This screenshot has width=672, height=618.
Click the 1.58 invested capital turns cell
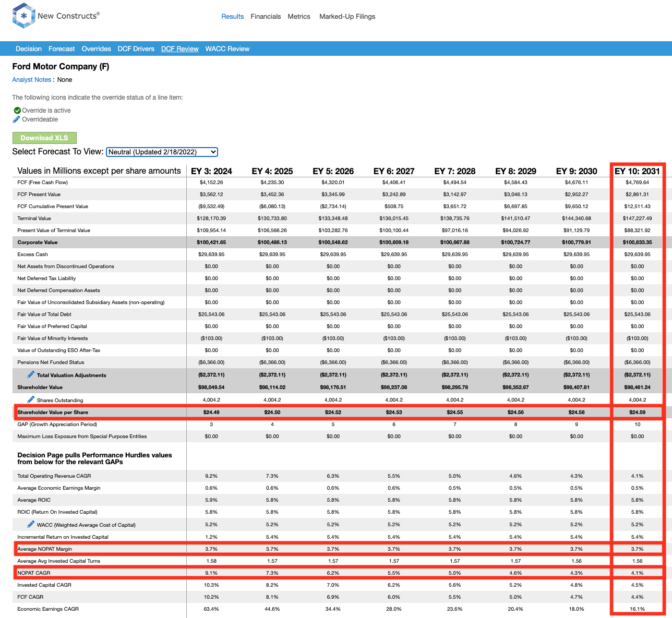(x=211, y=561)
